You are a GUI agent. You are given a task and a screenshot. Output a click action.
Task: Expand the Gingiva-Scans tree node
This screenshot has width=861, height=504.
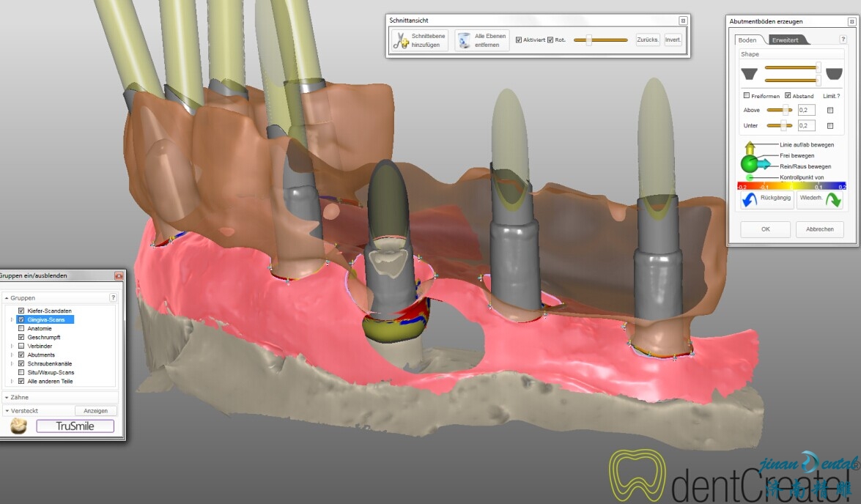tap(12, 319)
